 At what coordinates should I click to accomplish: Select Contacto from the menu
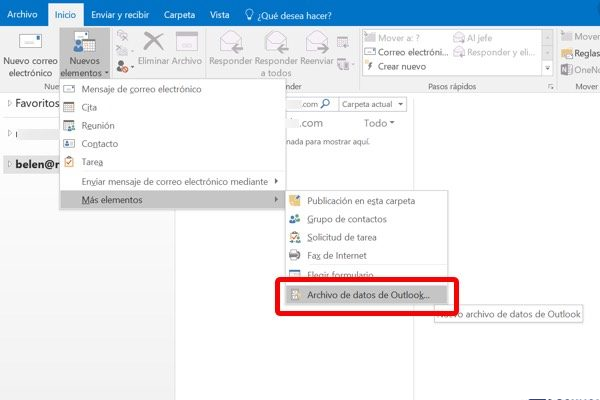pos(173,144)
